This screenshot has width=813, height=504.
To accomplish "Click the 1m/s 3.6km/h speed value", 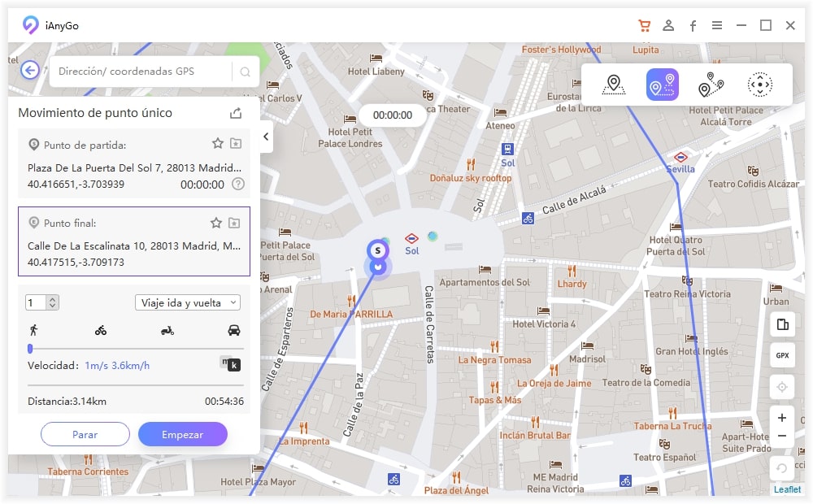I will 117,366.
